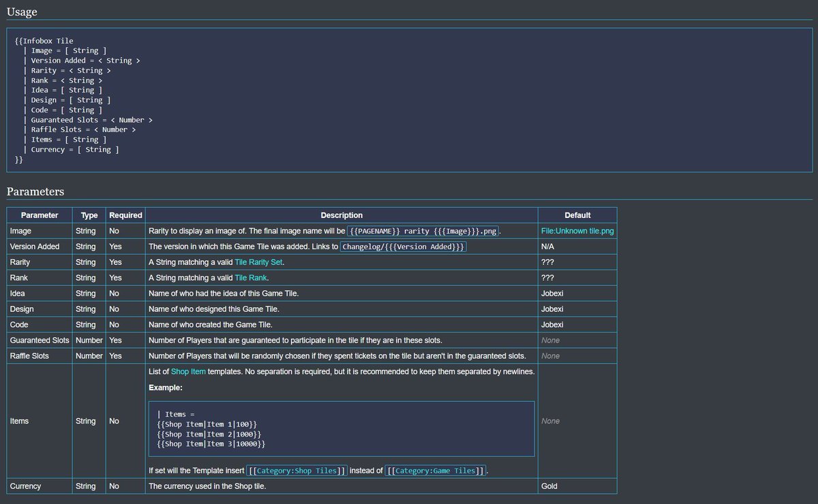Click the Type column header
The image size is (818, 504).
[89, 215]
